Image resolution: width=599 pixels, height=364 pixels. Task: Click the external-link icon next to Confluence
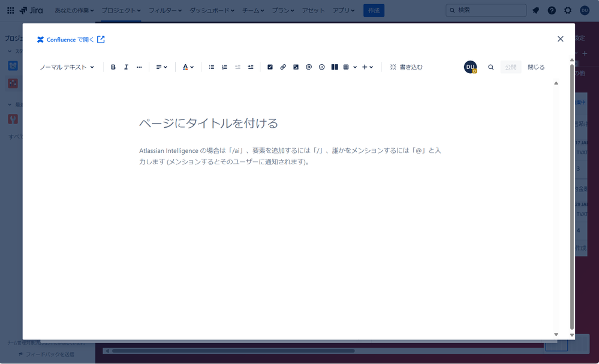coord(101,40)
